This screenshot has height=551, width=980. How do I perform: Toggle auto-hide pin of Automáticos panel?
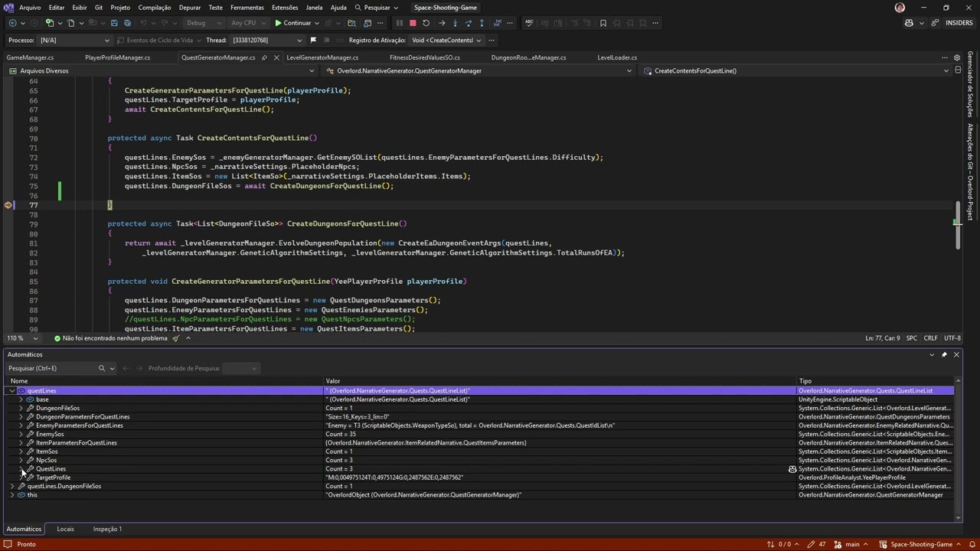[944, 354]
